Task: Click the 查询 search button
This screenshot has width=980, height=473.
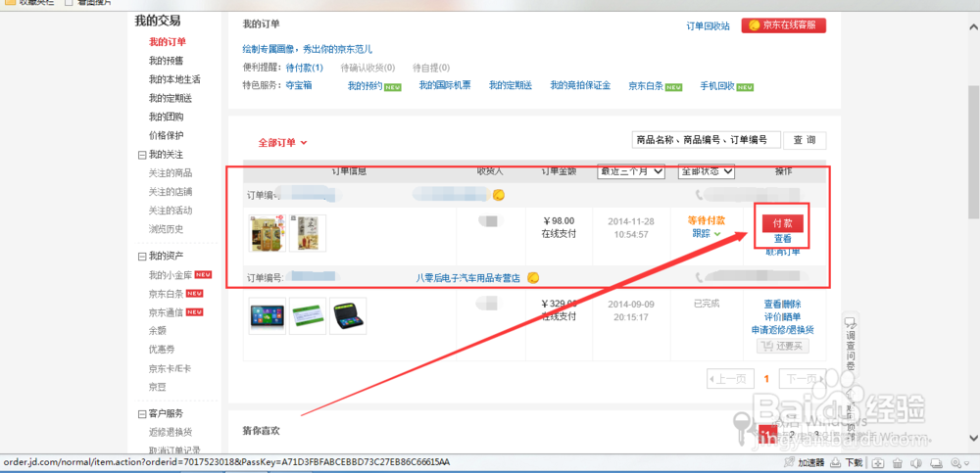Action: (805, 140)
